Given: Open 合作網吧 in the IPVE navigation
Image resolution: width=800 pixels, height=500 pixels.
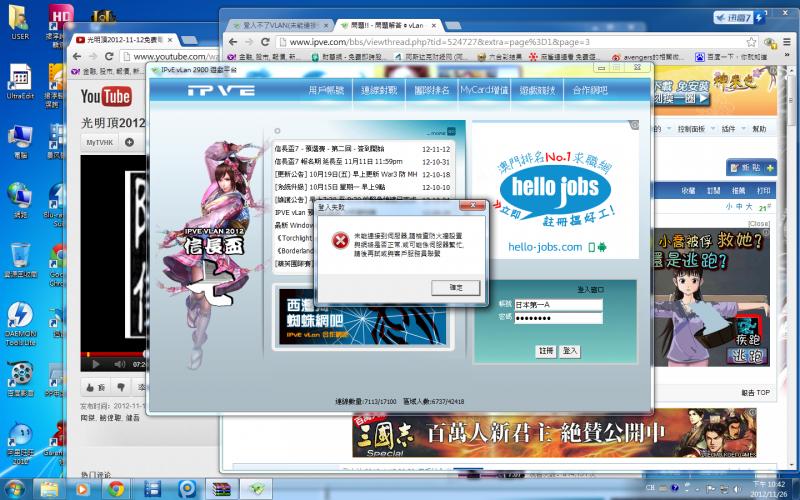Looking at the screenshot, I should tap(590, 90).
